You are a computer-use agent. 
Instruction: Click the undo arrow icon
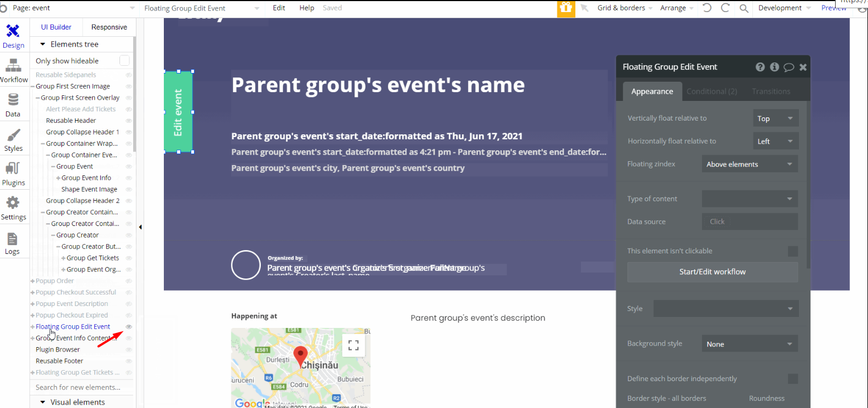pyautogui.click(x=707, y=8)
